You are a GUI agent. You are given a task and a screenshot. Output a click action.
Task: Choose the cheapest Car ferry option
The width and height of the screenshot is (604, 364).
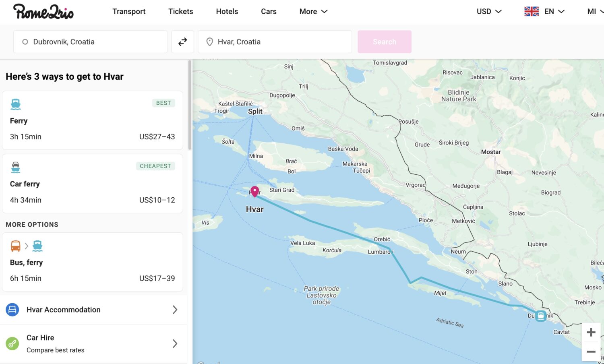pos(93,184)
